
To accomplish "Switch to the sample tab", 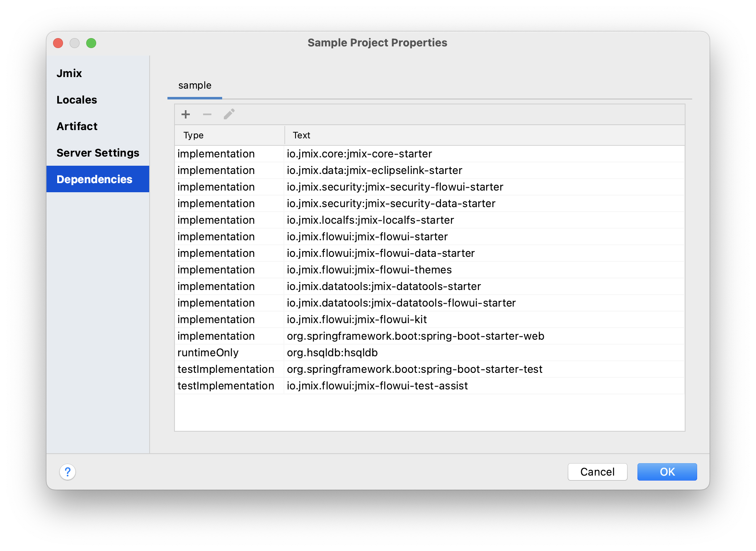I will [x=195, y=86].
